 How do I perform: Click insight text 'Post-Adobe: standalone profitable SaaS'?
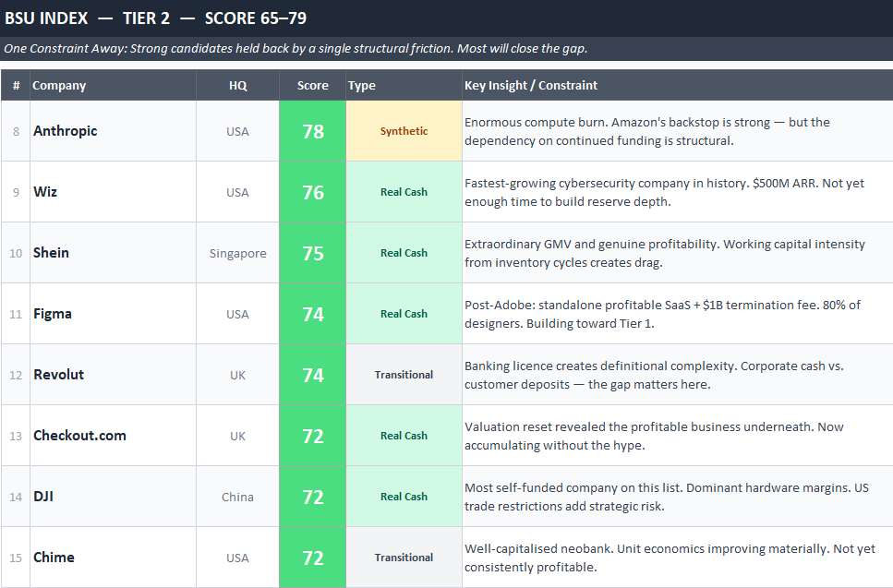pos(577,306)
